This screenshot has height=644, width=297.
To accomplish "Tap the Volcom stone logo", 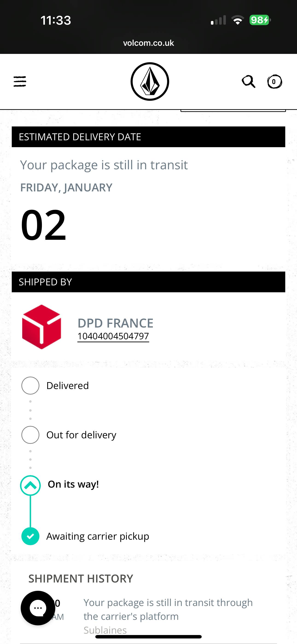I will (150, 82).
